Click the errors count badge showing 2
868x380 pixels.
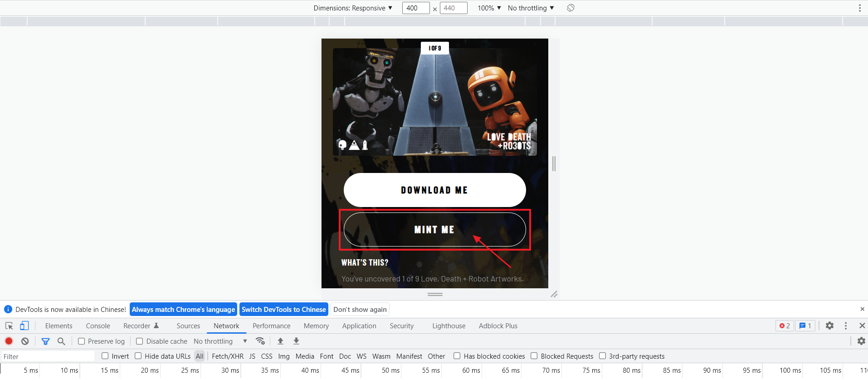coord(785,326)
